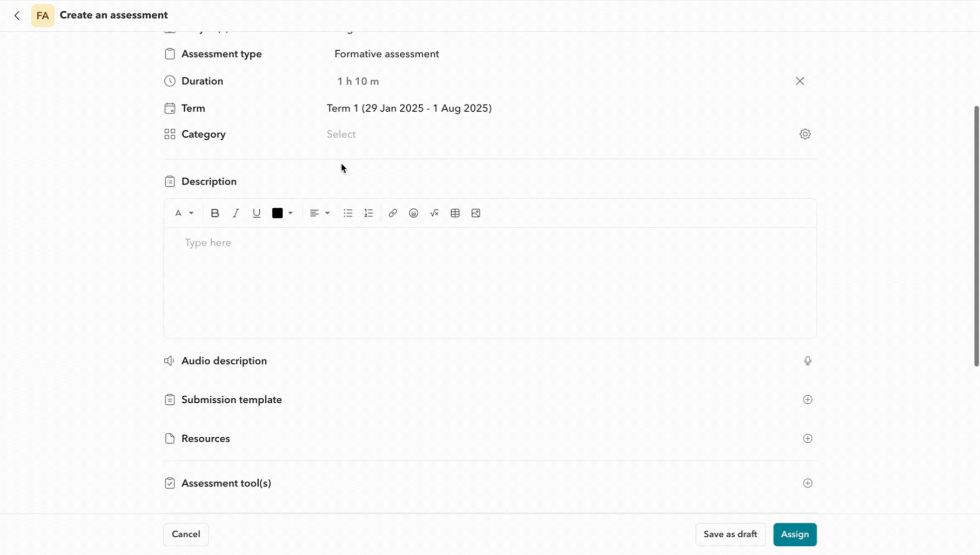Viewport: 980px width, 555px height.
Task: Open the font style dropdown
Action: pyautogui.click(x=184, y=213)
